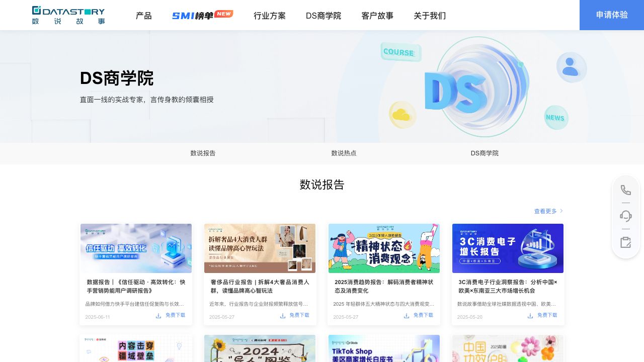
Task: Click download icon on 3C消费电子 report card
Action: pos(530,316)
